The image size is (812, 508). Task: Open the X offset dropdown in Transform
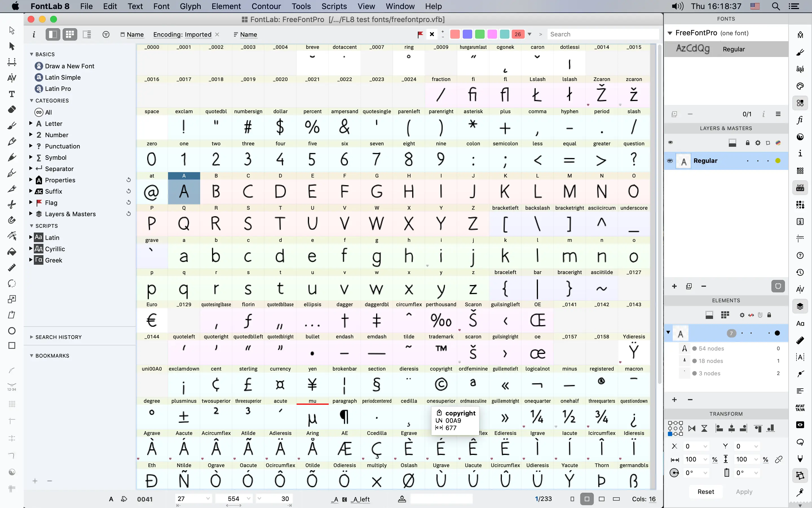pyautogui.click(x=705, y=446)
